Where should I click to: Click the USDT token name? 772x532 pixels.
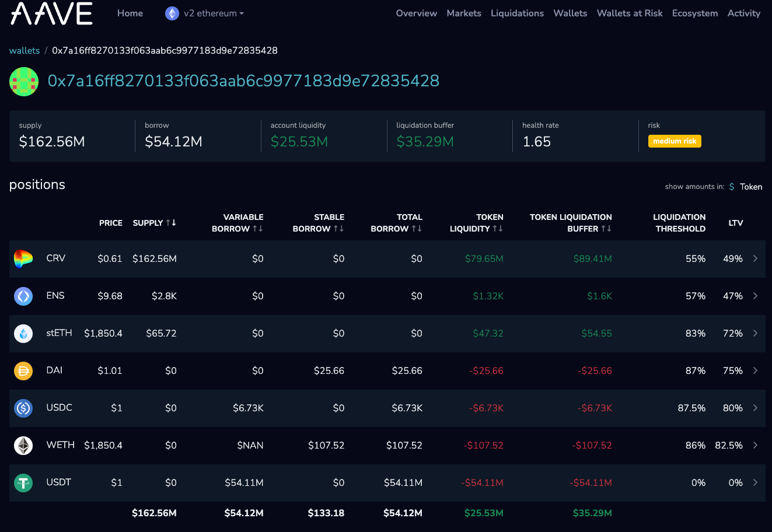58,482
